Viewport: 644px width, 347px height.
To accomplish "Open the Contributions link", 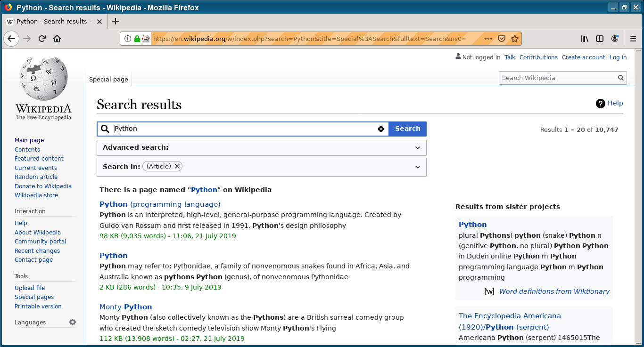I will point(538,57).
